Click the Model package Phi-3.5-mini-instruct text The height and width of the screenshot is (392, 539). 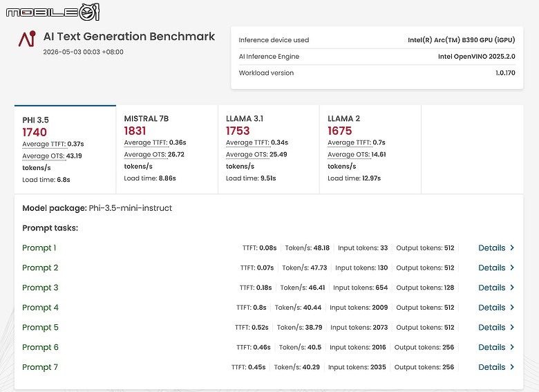pyautogui.click(x=97, y=208)
